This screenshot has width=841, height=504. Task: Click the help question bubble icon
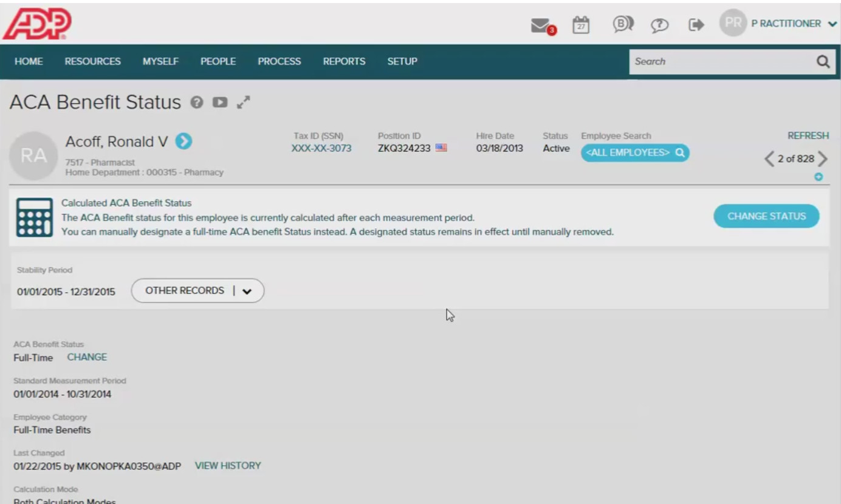pyautogui.click(x=660, y=26)
